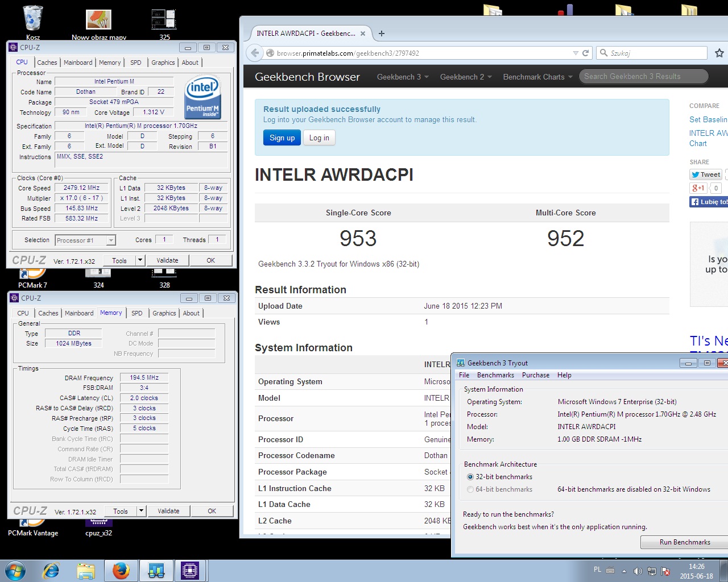
Task: Close the INTELR AWRDACPI browser tab
Action: [363, 34]
